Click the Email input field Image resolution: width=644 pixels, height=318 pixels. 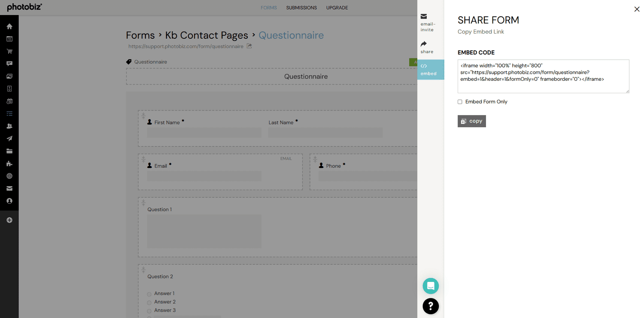204,176
